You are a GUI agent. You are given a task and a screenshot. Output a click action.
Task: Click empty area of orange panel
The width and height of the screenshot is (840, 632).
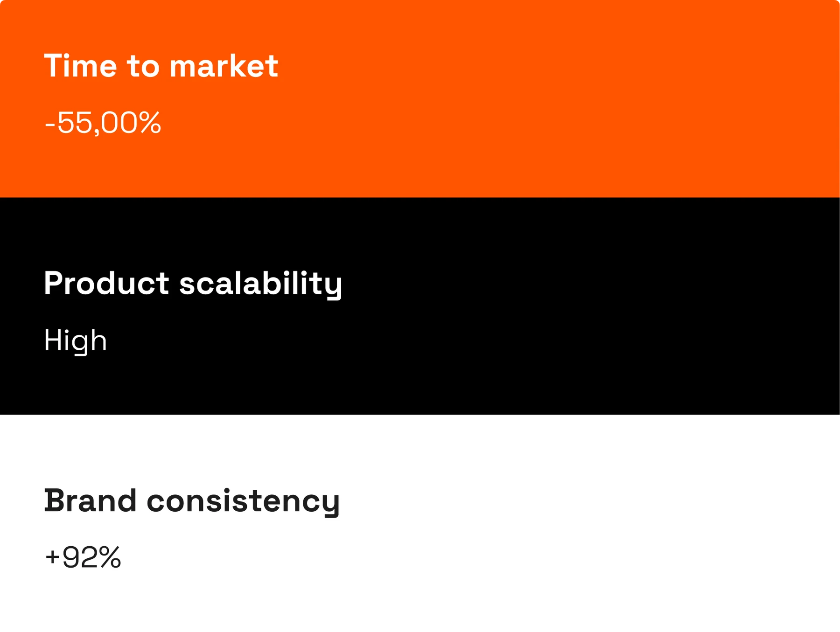coord(560,98)
